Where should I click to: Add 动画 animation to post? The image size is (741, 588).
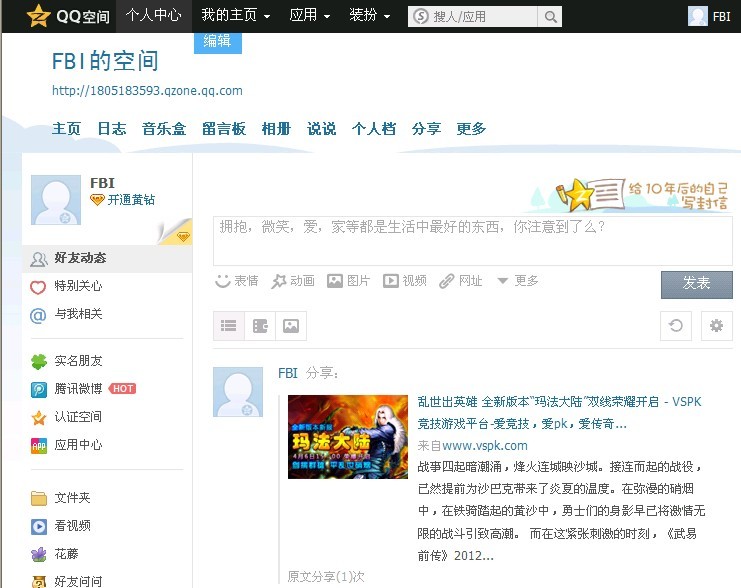[293, 281]
